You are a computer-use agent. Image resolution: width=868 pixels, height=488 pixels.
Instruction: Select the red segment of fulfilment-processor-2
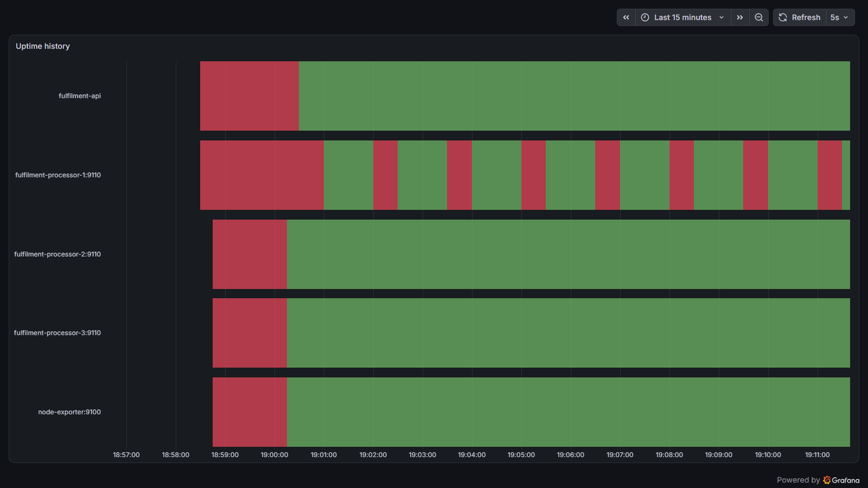(250, 254)
